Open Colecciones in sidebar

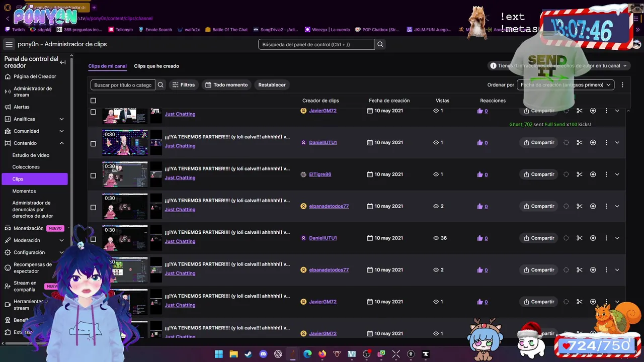click(26, 167)
